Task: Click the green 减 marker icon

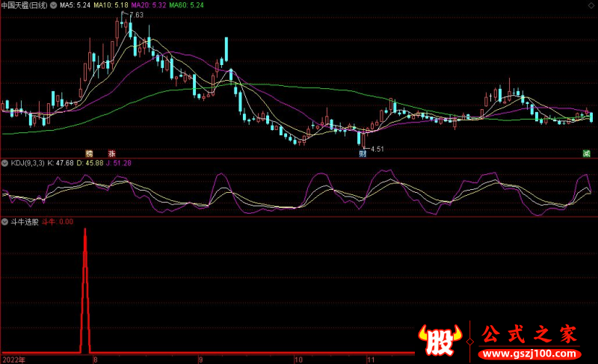Action: click(587, 153)
